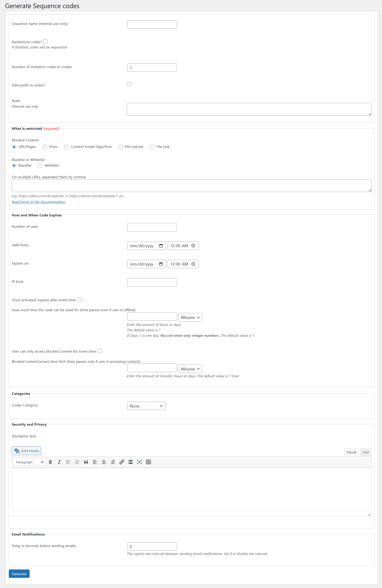Screen dimensions: 382x588
Task: Select the File Upload blocked content option
Action: [x=120, y=147]
